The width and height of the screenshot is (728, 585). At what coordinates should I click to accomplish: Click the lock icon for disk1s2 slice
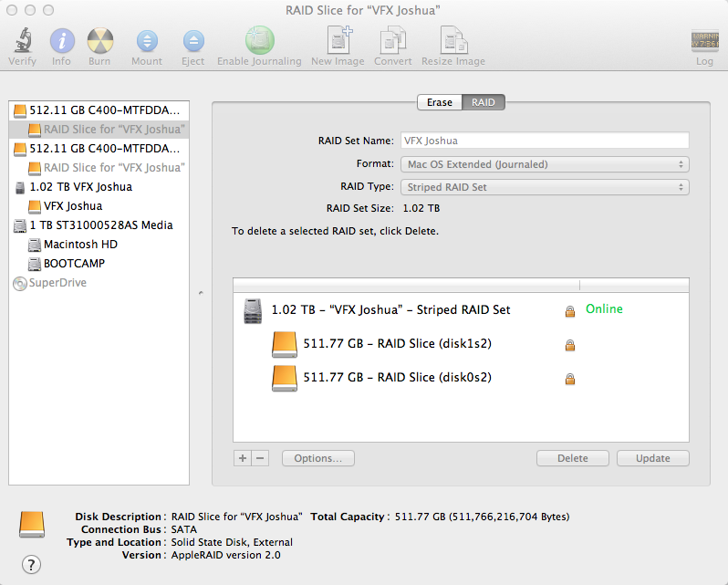pos(569,345)
